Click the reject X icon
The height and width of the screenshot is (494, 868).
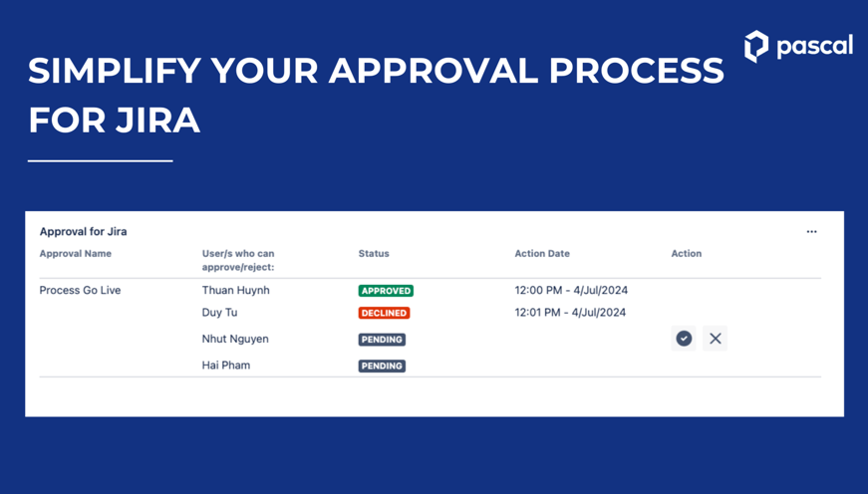pyautogui.click(x=716, y=339)
